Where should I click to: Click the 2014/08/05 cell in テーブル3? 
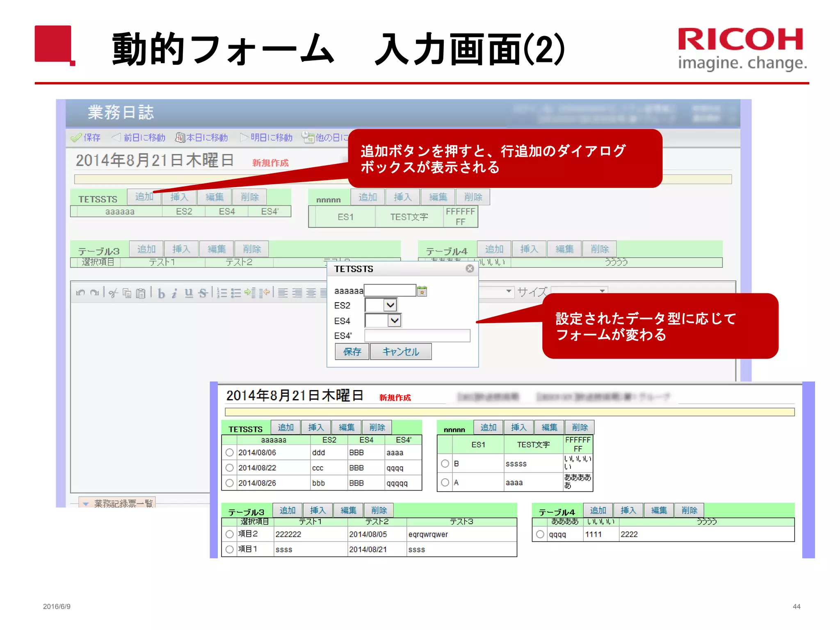(377, 534)
